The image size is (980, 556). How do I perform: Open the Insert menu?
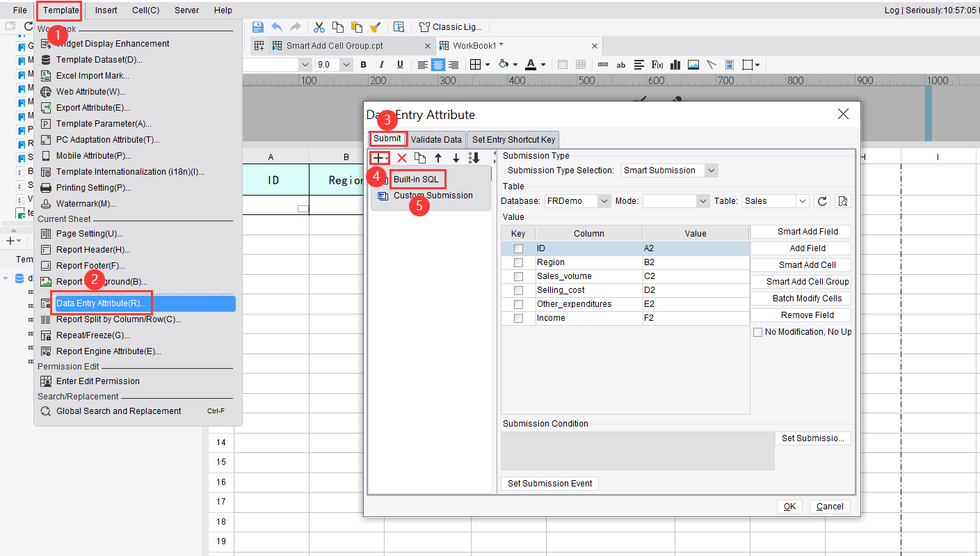105,10
